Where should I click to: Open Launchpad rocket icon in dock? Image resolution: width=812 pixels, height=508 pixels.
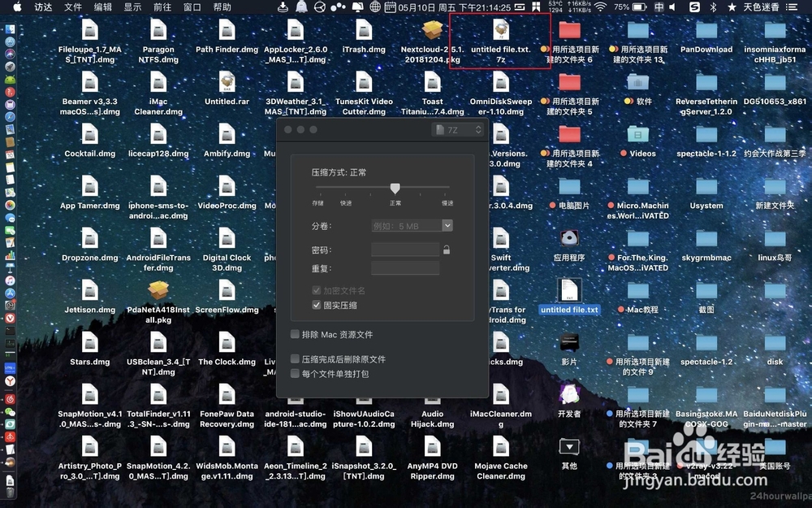[x=10, y=67]
